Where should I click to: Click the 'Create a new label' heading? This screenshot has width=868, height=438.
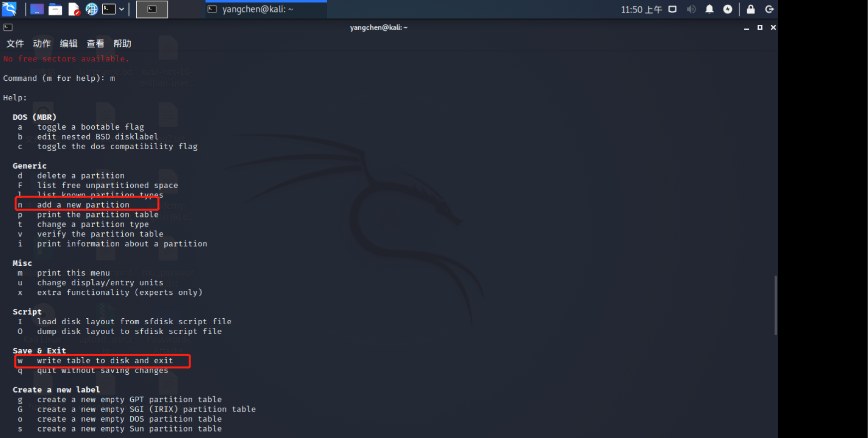click(x=56, y=390)
